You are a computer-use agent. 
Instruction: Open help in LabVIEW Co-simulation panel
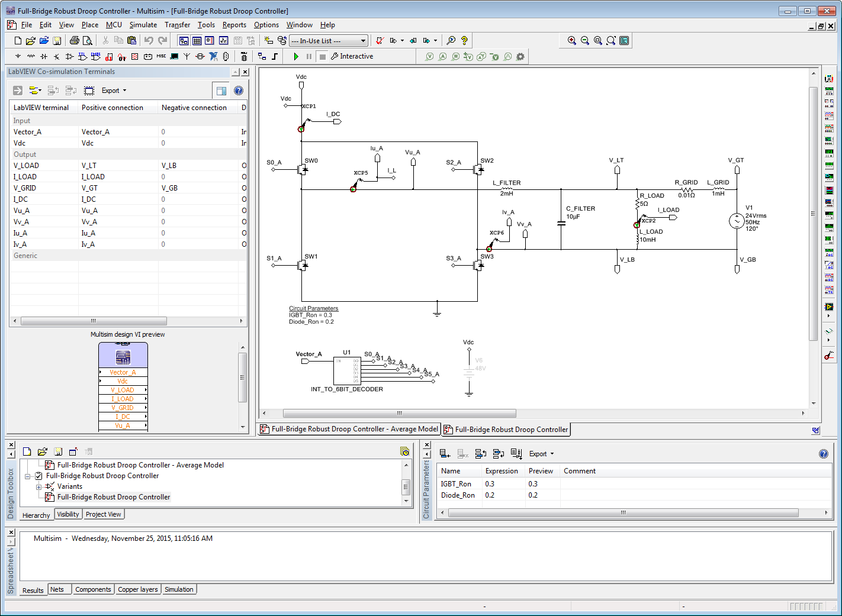pos(239,91)
